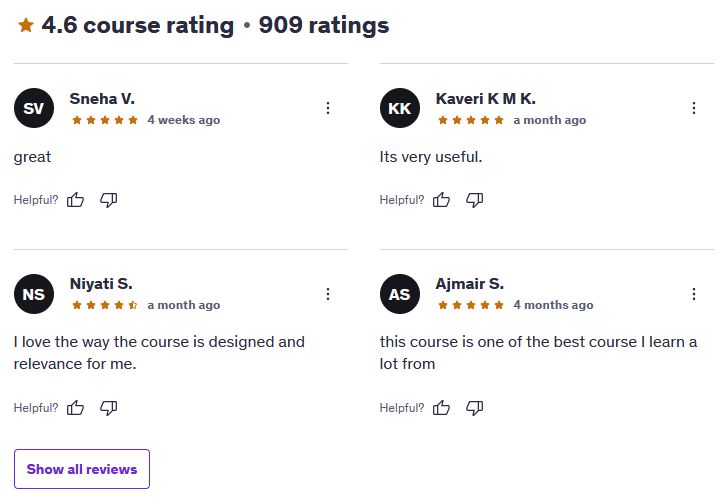This screenshot has height=502, width=727.
Task: Select the orange course rating star
Action: pos(26,25)
